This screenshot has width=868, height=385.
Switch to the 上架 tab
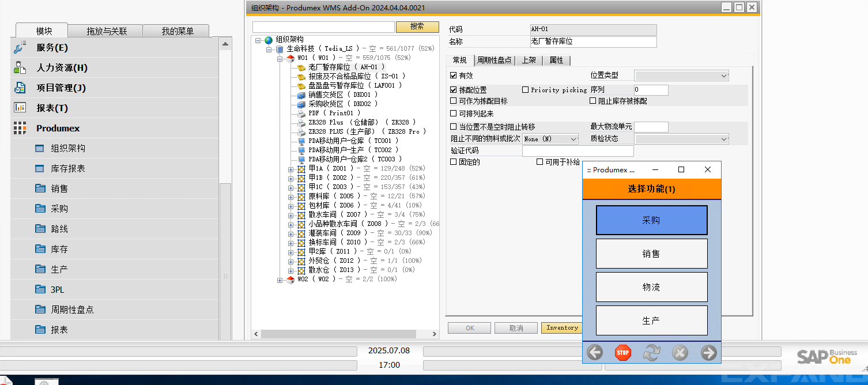tap(529, 60)
